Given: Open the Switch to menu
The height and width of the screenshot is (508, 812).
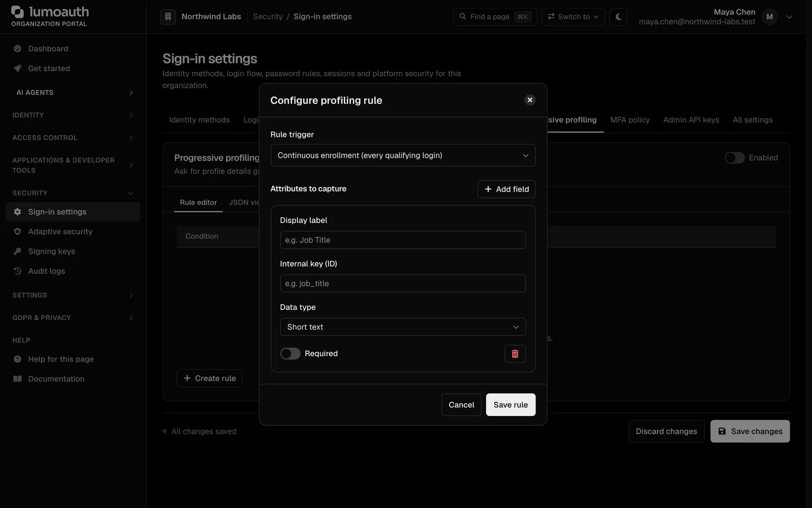Looking at the screenshot, I should [x=573, y=17].
